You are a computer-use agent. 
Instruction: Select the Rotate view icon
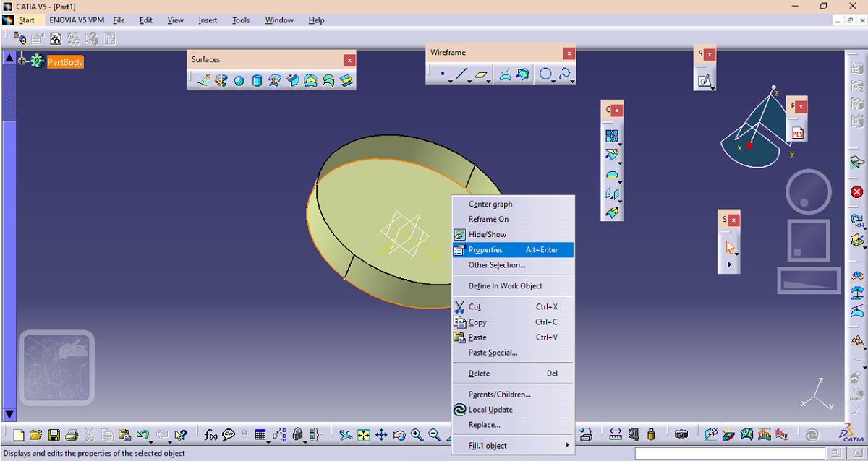399,435
